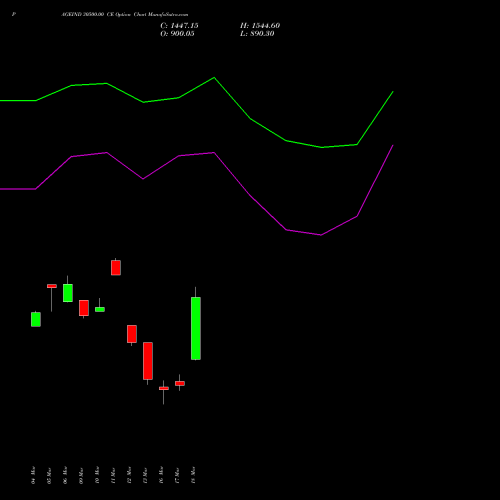Select the small green candlestick for 10 Mar
Screen dimensions: 500x500
(100, 309)
